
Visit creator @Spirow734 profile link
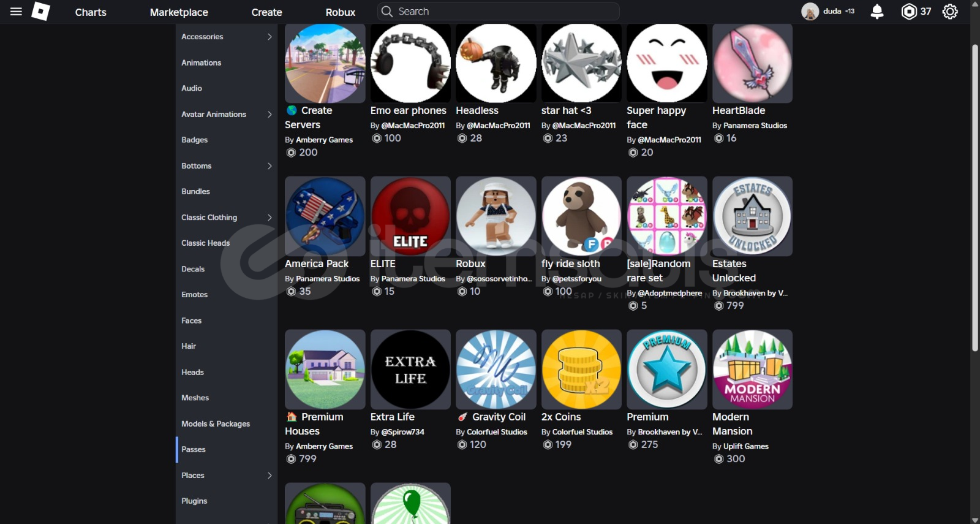coord(403,432)
